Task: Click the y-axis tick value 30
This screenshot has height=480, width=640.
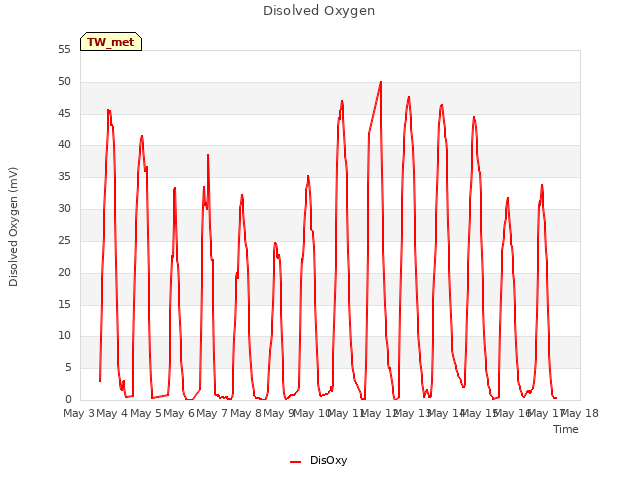Action: point(64,209)
